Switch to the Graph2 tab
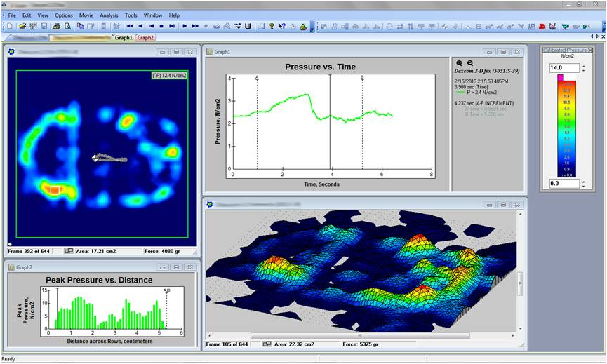The height and width of the screenshot is (364, 607). 145,38
